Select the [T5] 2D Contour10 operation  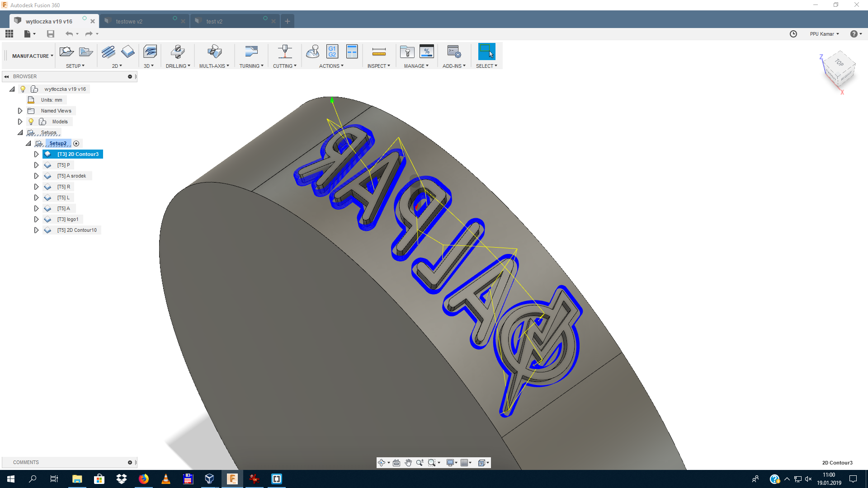click(77, 230)
